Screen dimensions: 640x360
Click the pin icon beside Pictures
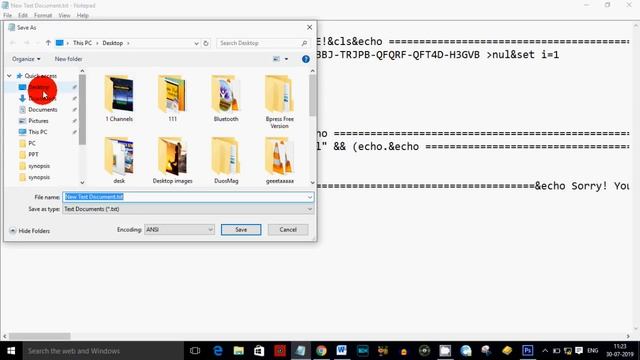tap(74, 121)
